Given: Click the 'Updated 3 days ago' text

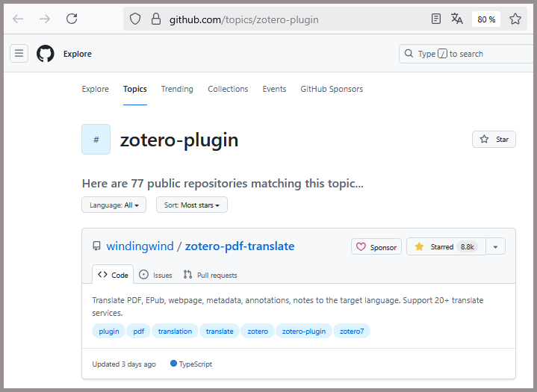Looking at the screenshot, I should coord(124,364).
